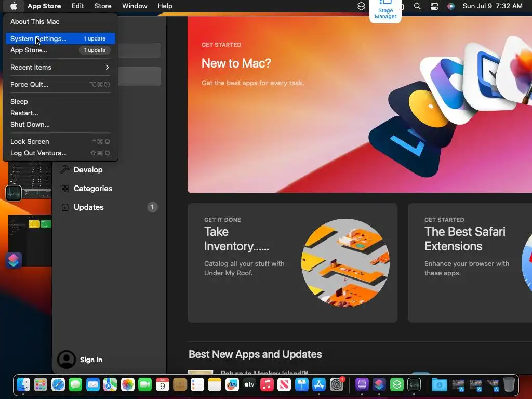
Task: Choose Force Quit… from the menu
Action: coord(60,84)
